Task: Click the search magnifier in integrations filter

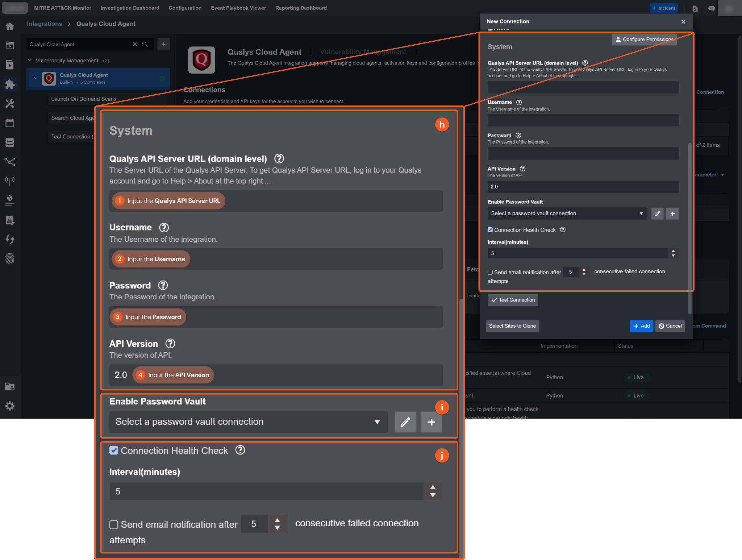Action: point(145,44)
